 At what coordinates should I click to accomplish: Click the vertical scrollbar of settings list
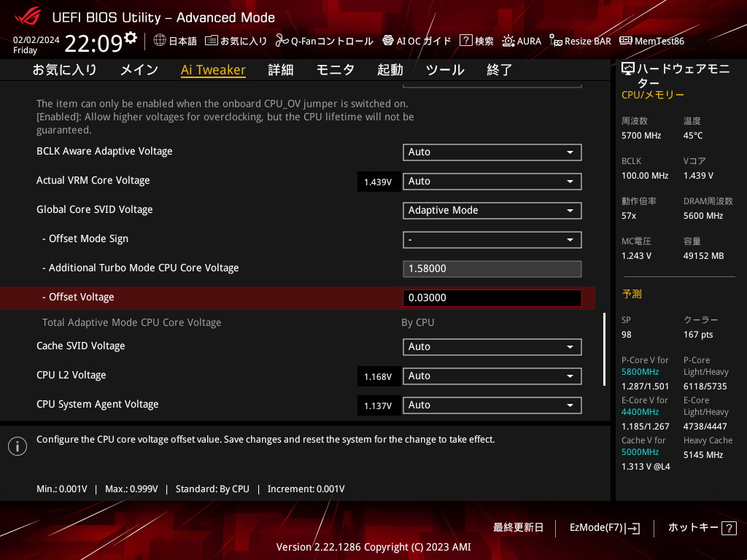(x=605, y=349)
